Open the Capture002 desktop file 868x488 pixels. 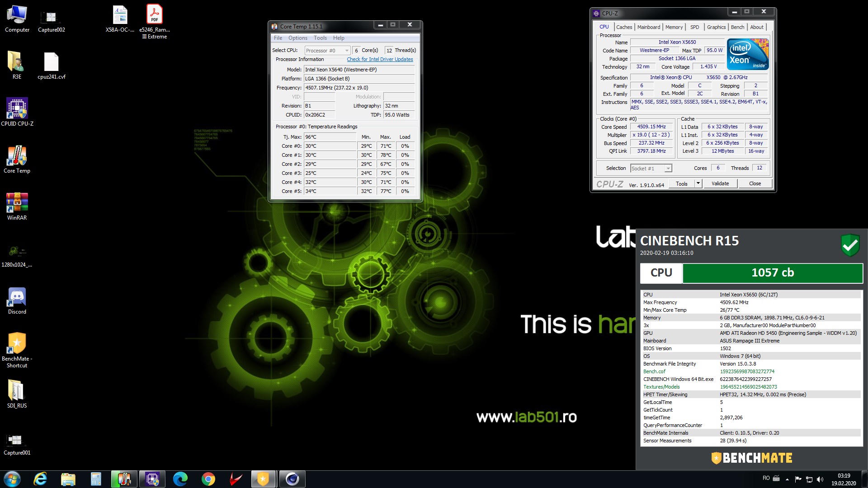point(51,21)
